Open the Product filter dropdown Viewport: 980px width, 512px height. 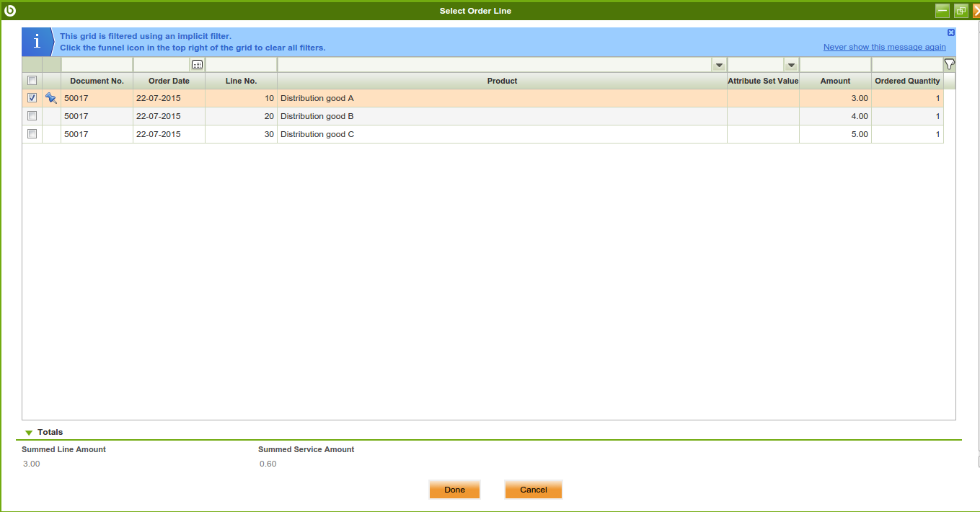(x=719, y=65)
